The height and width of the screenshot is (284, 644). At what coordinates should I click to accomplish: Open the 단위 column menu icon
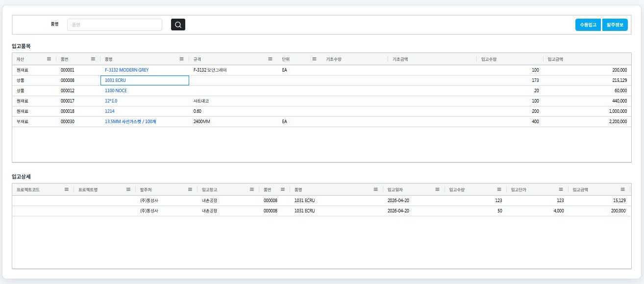click(x=314, y=59)
